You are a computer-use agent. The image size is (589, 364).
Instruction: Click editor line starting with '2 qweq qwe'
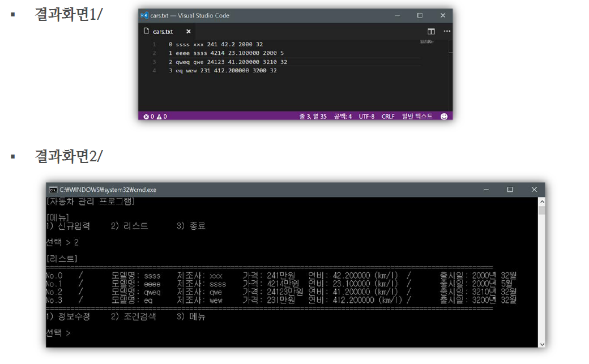pos(228,62)
